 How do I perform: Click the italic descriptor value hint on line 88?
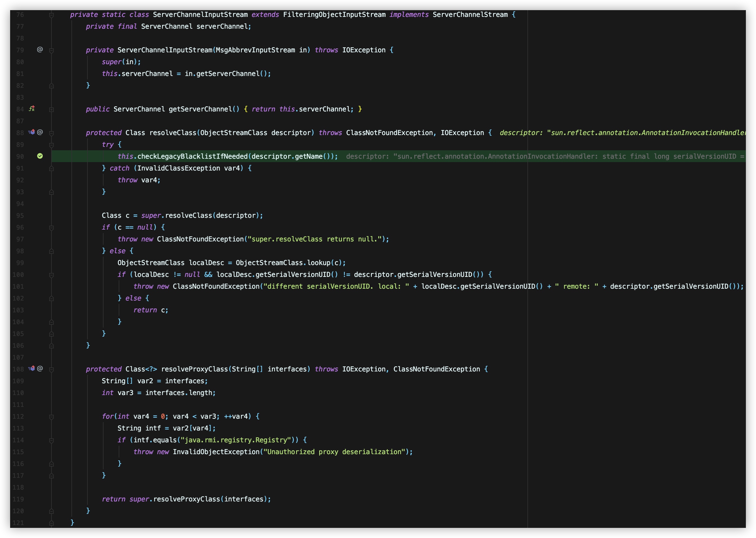pyautogui.click(x=623, y=133)
